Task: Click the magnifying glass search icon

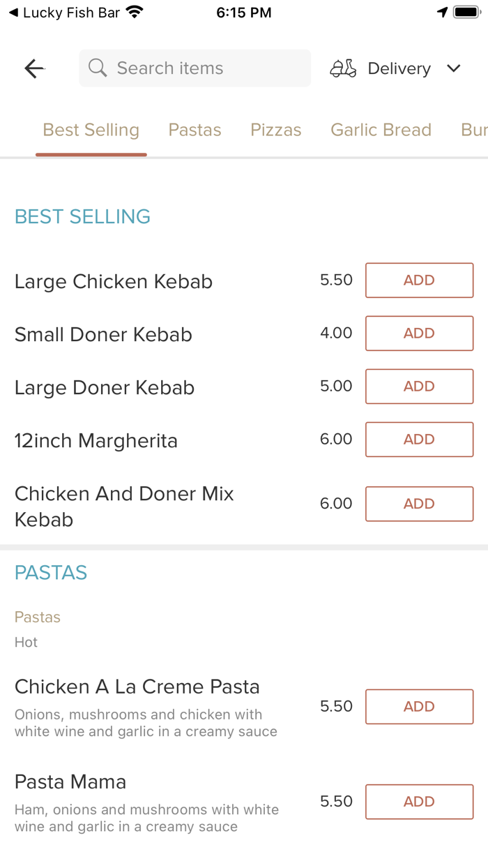Action: [98, 68]
